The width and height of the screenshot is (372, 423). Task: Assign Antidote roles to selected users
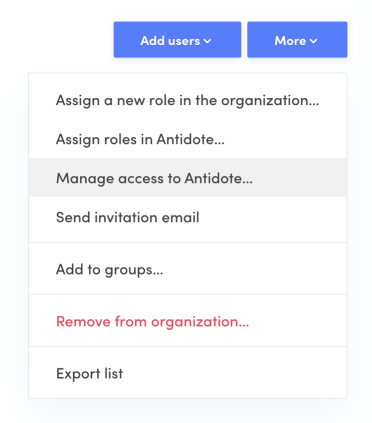point(187,139)
